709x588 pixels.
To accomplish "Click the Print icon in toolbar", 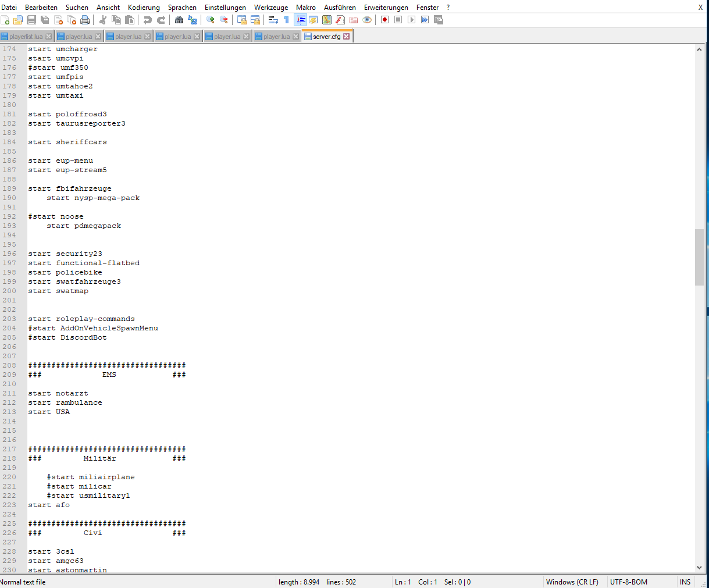I will [85, 20].
